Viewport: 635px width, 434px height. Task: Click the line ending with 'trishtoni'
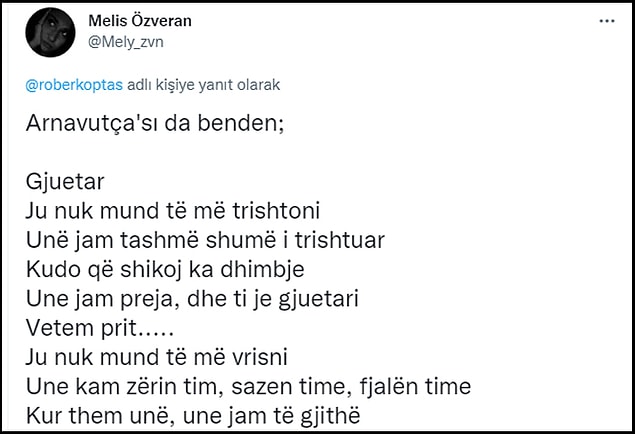tap(173, 211)
